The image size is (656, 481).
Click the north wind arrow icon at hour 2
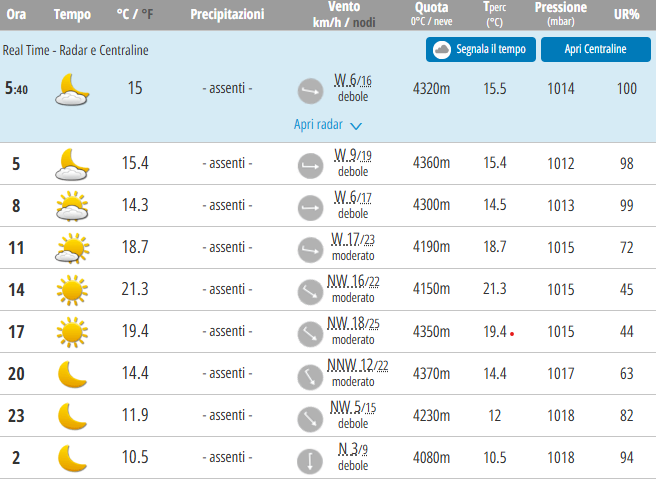point(310,459)
